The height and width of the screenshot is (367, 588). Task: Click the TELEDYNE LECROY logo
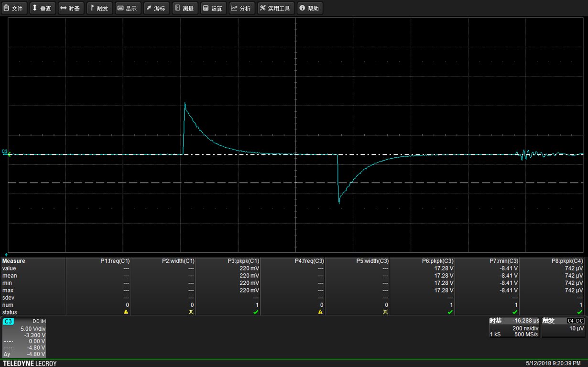point(30,364)
